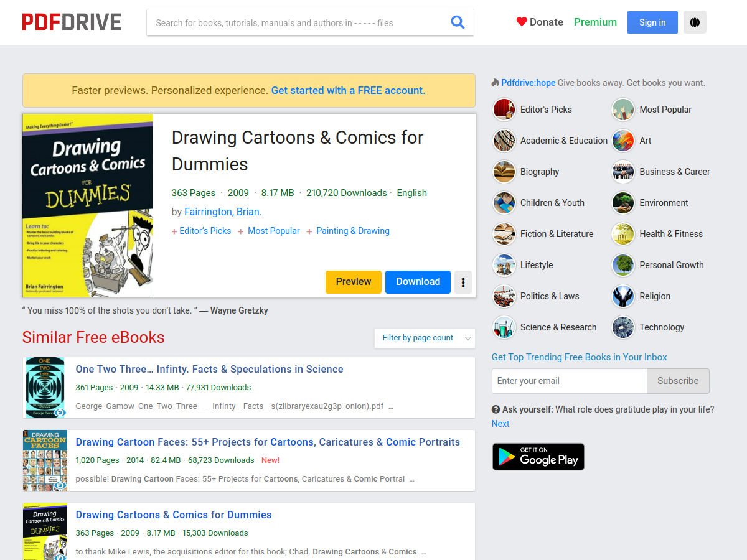Click the '363 Pages' text in main book info
747x560 pixels.
coord(194,193)
